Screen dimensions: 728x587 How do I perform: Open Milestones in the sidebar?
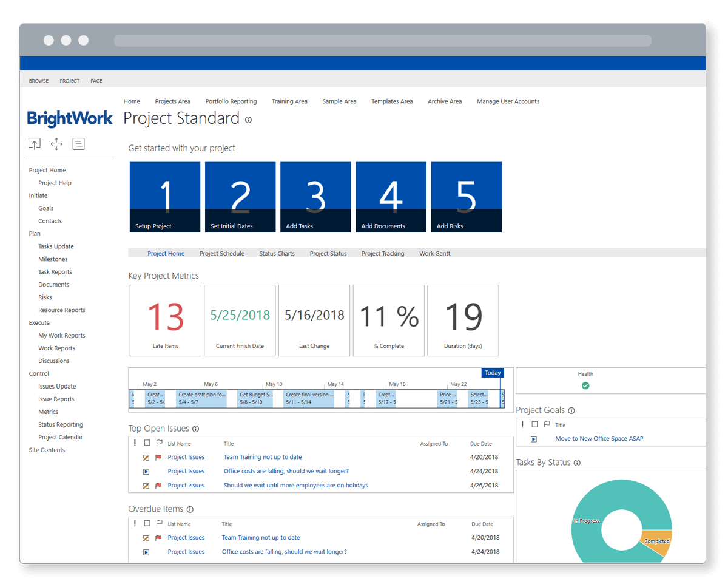pyautogui.click(x=53, y=259)
